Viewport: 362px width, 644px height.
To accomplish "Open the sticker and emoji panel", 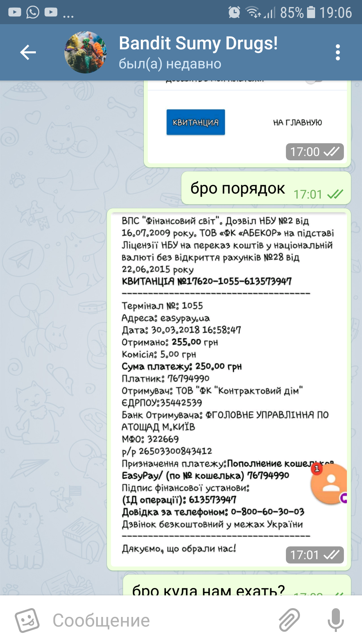I will [x=27, y=620].
